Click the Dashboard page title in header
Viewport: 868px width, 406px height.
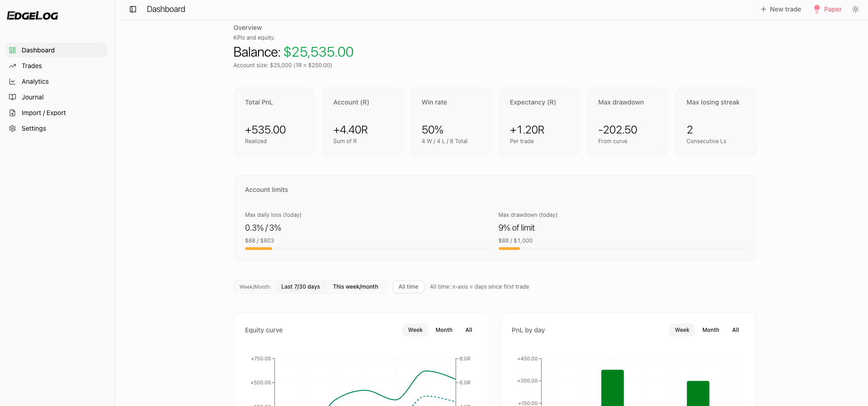tap(166, 9)
